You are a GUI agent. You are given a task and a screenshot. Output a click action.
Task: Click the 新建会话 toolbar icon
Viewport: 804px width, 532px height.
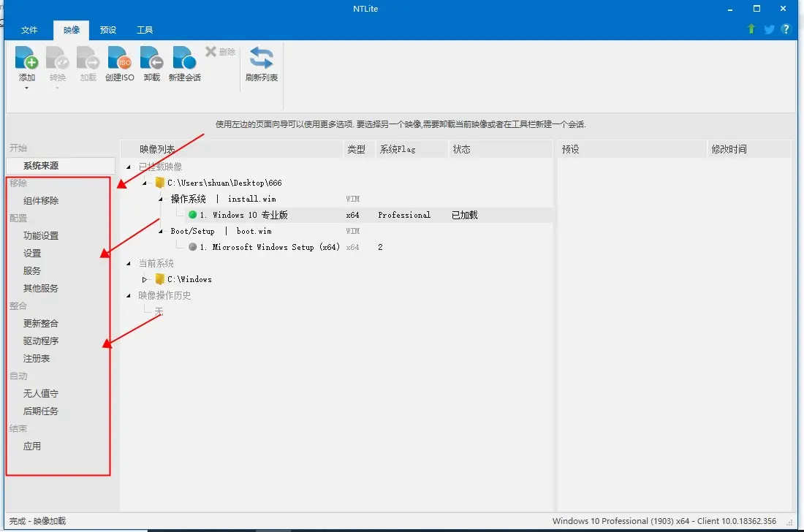coord(185,58)
